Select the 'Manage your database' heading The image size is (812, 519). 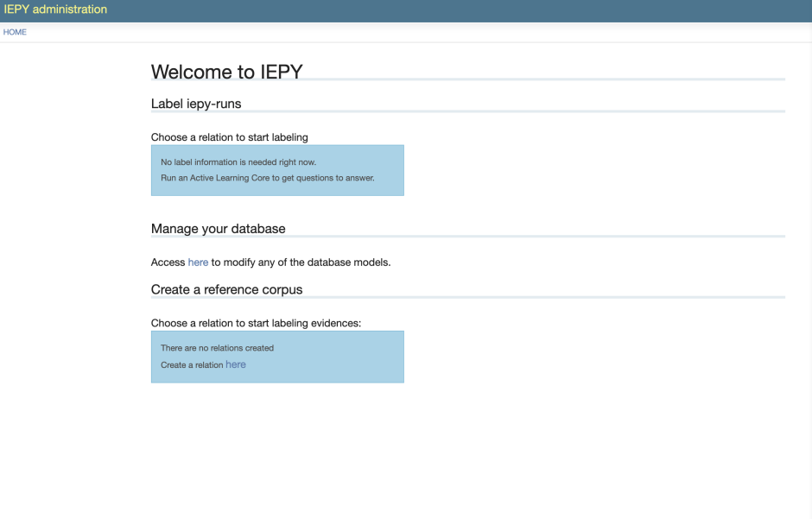pyautogui.click(x=218, y=229)
